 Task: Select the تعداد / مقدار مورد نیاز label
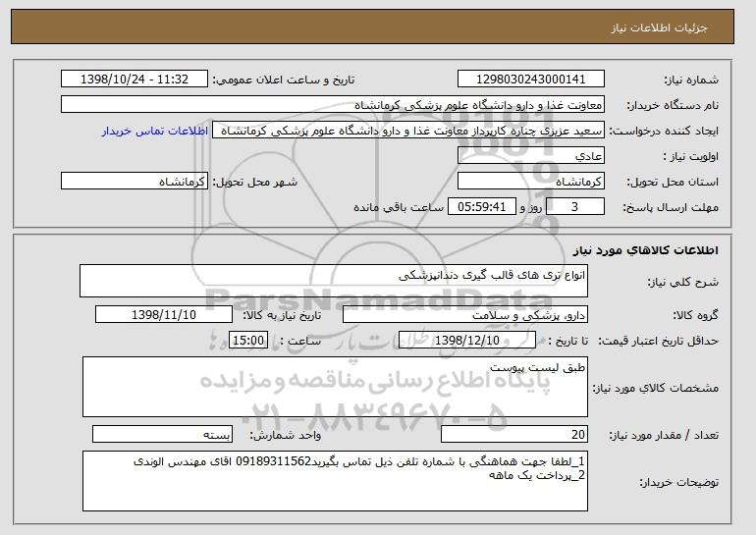pyautogui.click(x=664, y=435)
